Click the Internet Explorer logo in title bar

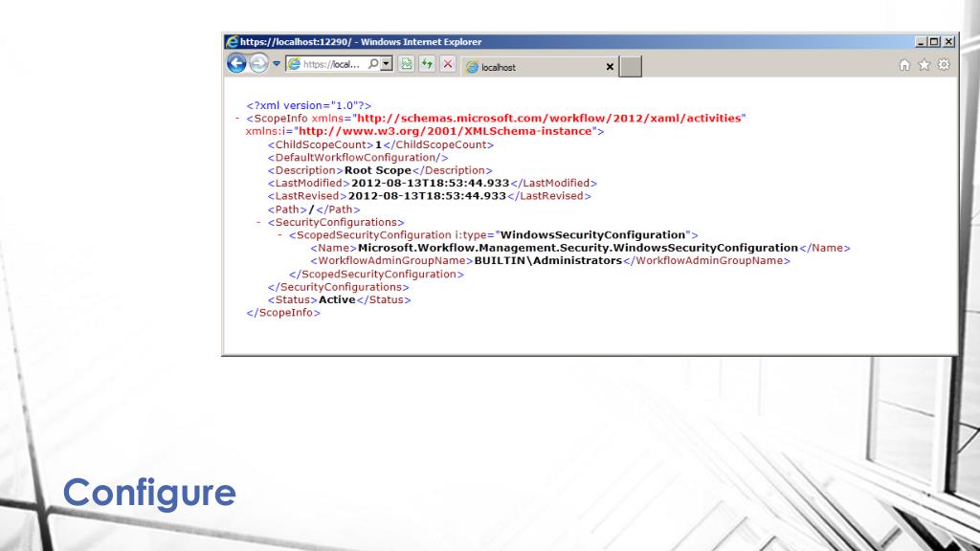(232, 42)
